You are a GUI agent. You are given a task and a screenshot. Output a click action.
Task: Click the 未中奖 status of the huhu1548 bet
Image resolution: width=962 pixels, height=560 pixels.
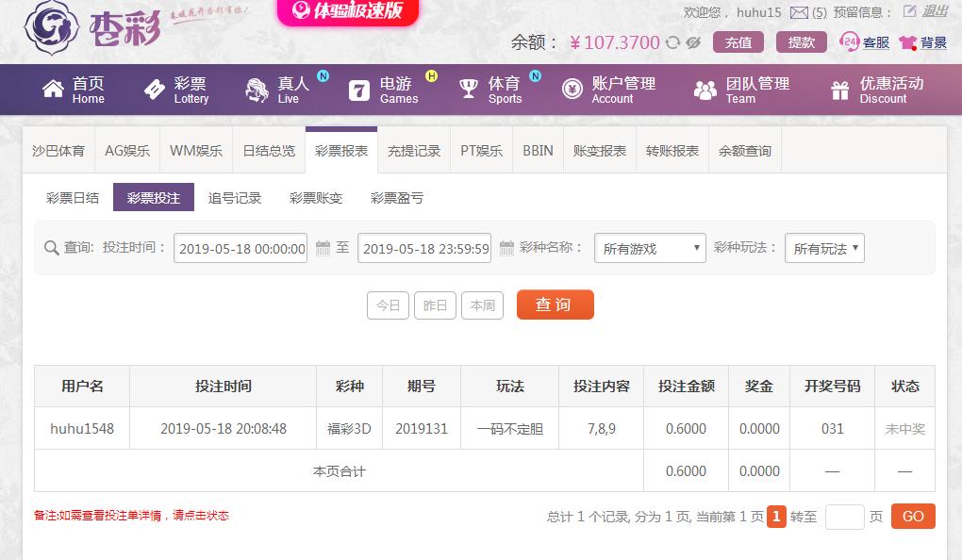point(905,429)
